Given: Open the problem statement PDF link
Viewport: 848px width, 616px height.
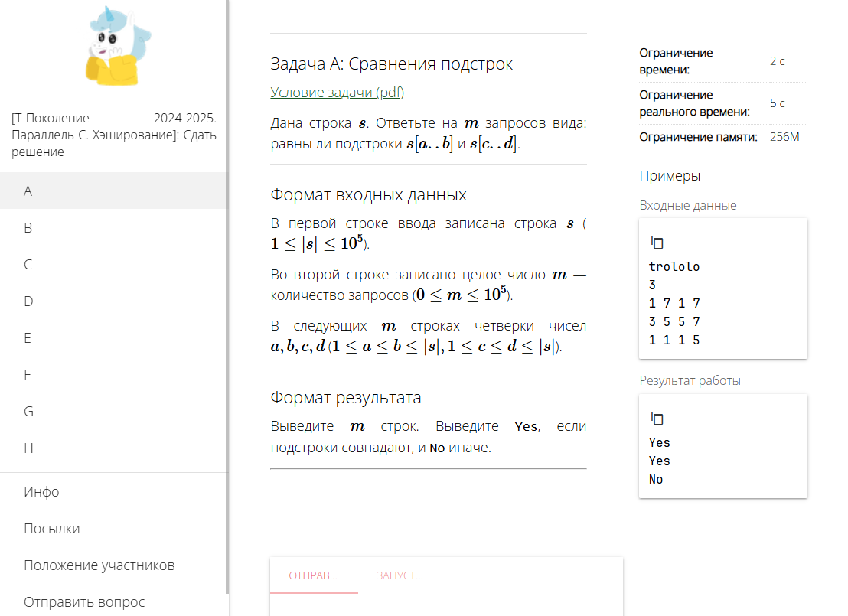Looking at the screenshot, I should 337,93.
